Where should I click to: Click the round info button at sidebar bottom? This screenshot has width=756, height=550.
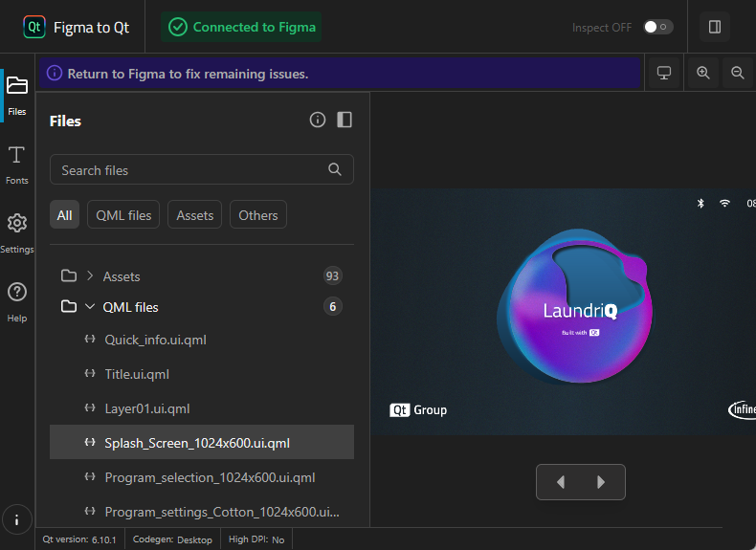[17, 519]
